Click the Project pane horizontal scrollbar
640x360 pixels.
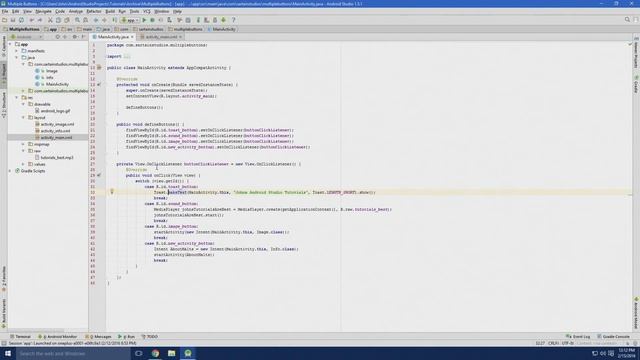coord(36,331)
